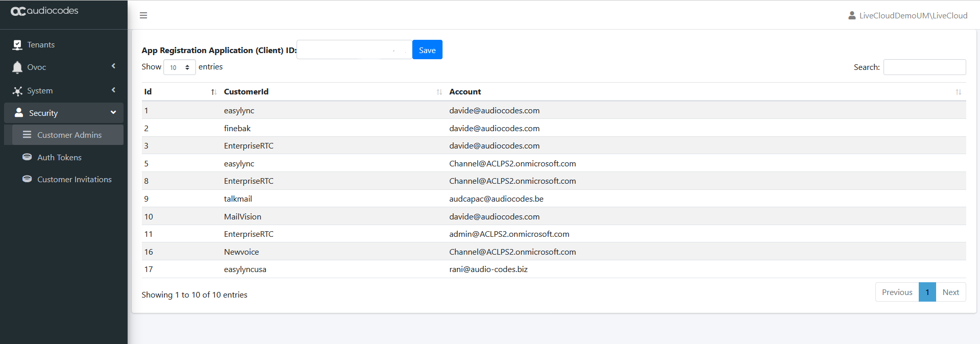This screenshot has height=344, width=980.
Task: Select page 1 in pagination
Action: 927,292
